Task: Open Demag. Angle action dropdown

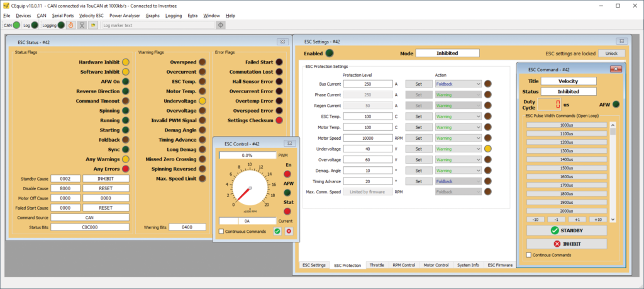Action: 458,170
